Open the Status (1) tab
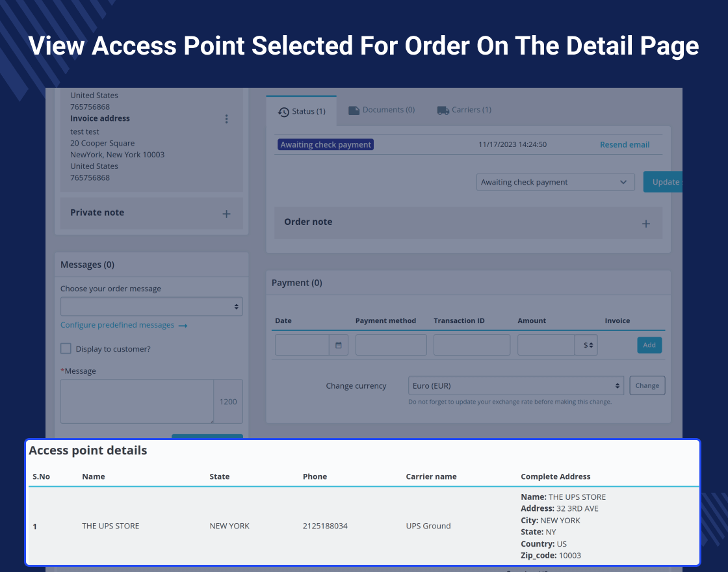This screenshot has width=728, height=572. [x=302, y=111]
